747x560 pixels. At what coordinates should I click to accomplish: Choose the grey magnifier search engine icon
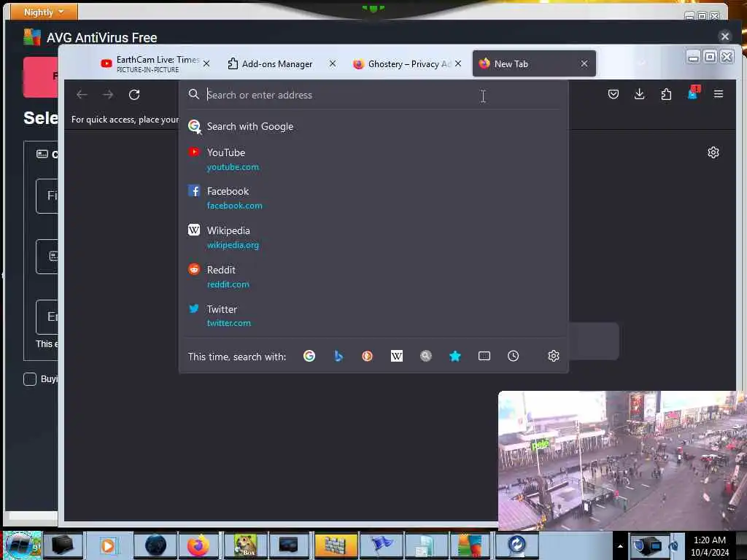coord(426,356)
